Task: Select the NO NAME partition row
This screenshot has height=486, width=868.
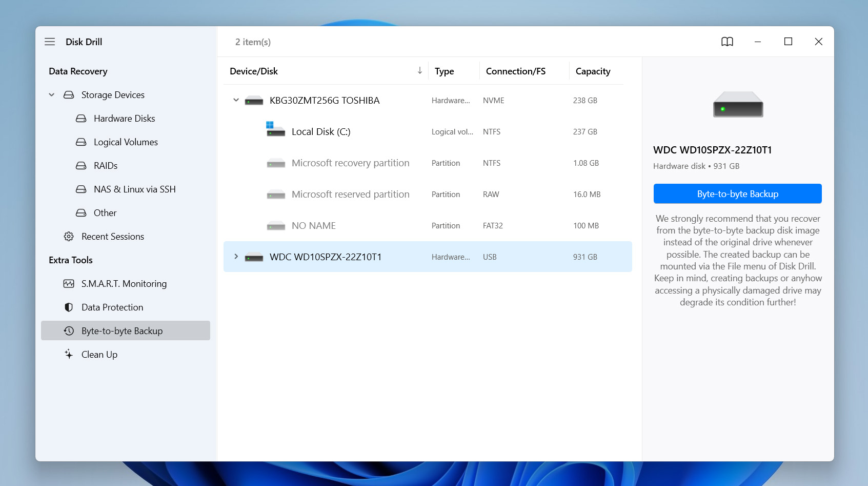Action: pos(428,226)
